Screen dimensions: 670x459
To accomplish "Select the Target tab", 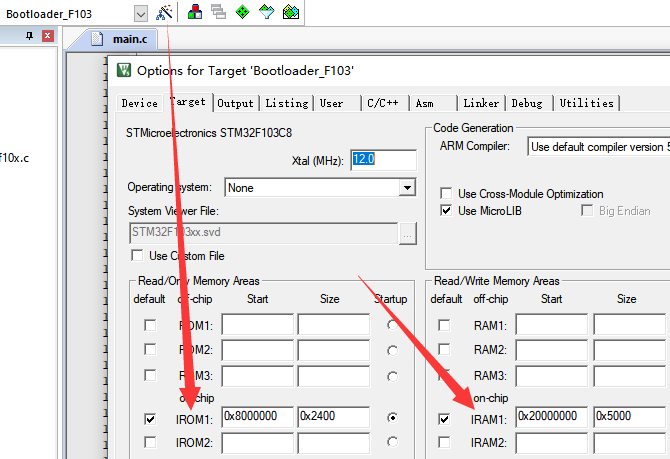I will click(x=188, y=102).
